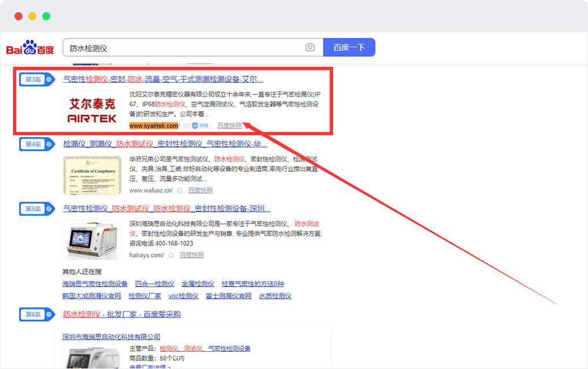Open related search 富士测漏仪官网

coord(229,296)
